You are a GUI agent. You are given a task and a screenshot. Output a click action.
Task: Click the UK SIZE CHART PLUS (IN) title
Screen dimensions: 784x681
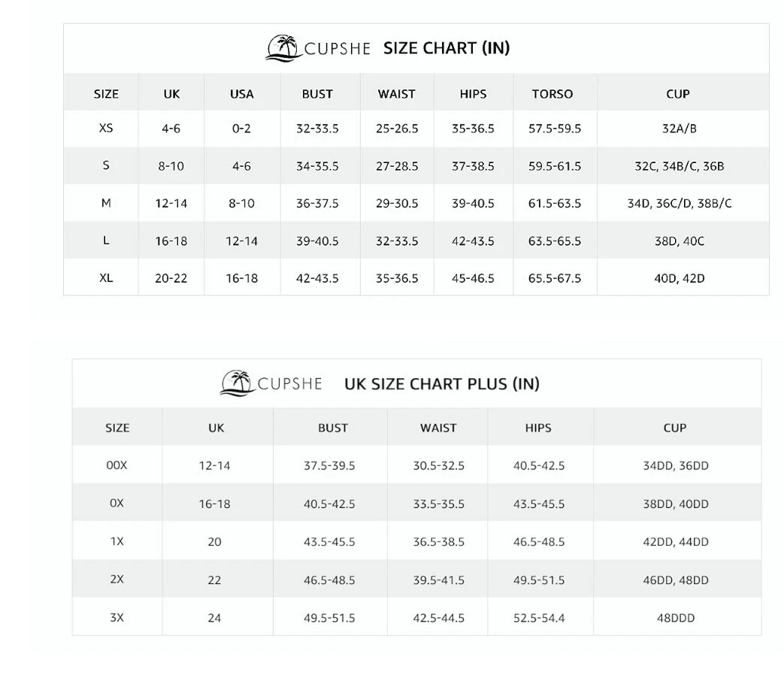point(442,384)
